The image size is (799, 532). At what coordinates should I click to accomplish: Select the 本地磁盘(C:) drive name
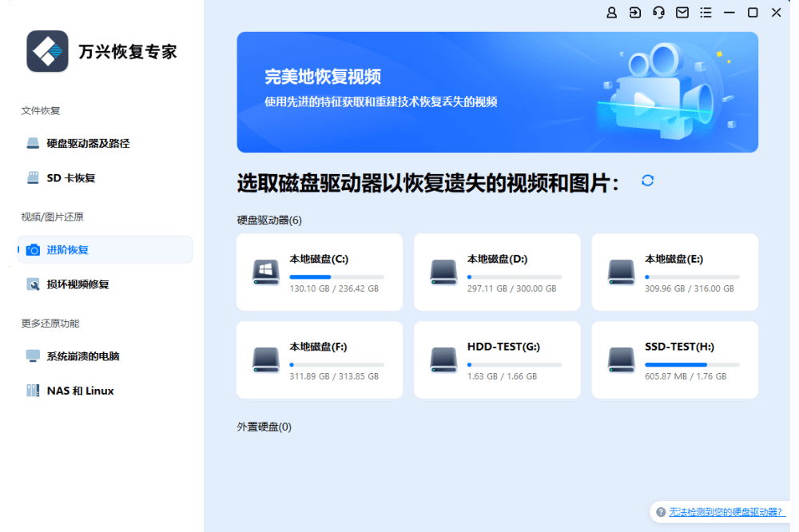point(319,259)
